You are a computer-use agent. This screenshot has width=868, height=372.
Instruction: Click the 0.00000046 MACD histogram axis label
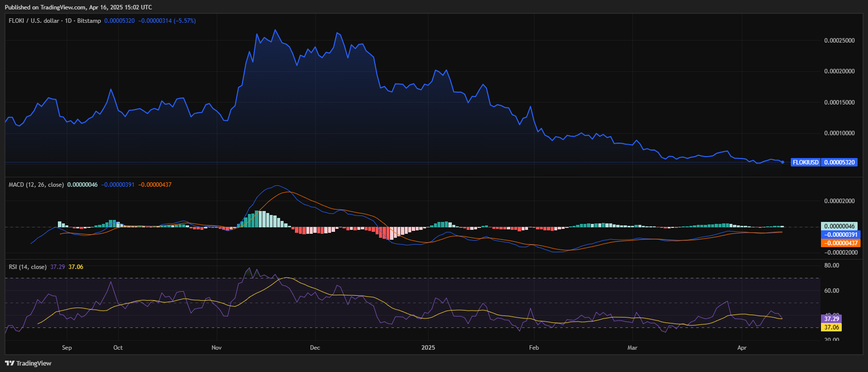tap(839, 226)
